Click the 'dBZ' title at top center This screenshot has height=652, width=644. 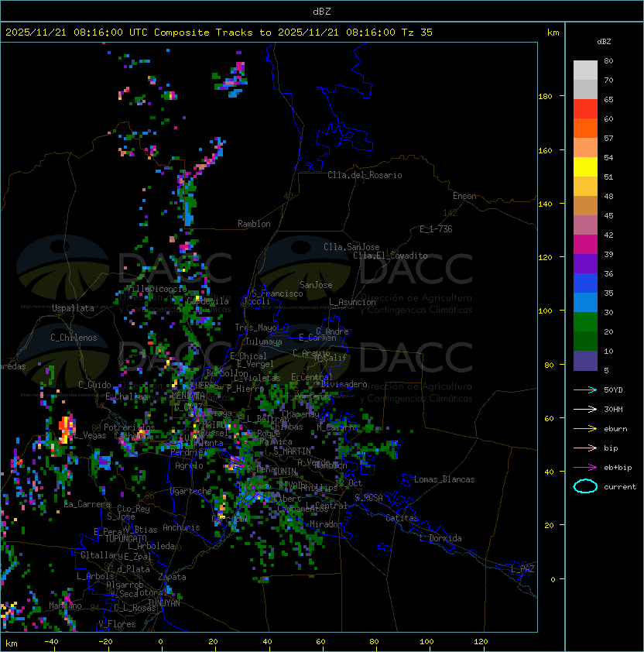(x=322, y=11)
